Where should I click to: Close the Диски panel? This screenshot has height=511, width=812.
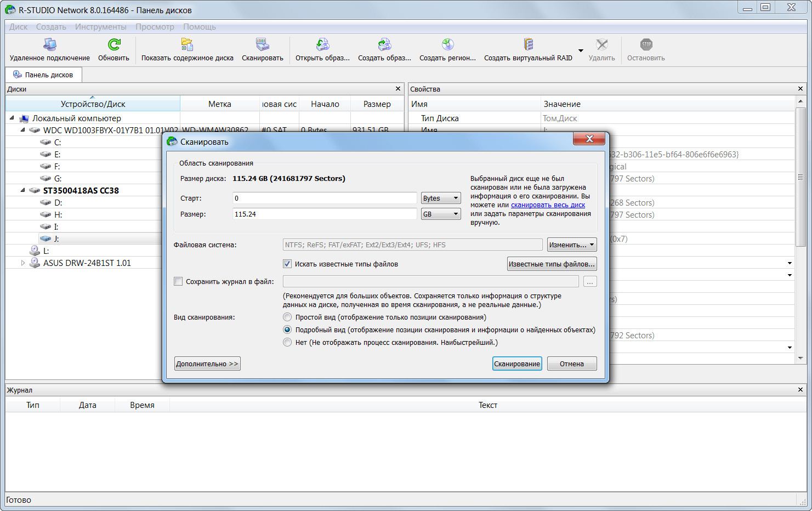(x=398, y=89)
